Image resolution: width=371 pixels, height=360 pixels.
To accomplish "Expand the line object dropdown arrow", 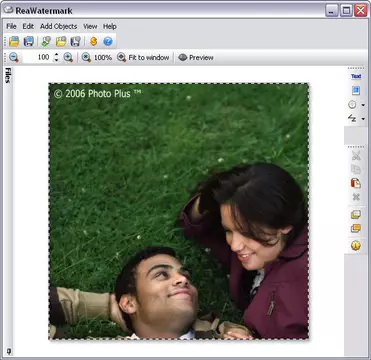I will (x=363, y=119).
